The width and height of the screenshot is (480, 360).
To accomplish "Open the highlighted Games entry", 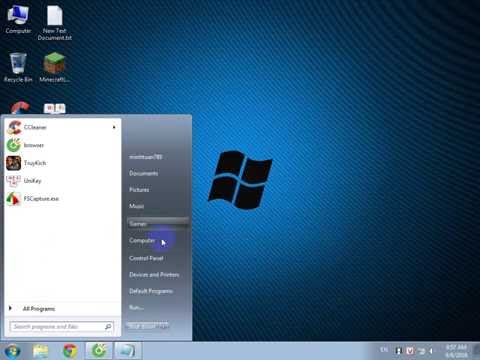I will (x=157, y=223).
